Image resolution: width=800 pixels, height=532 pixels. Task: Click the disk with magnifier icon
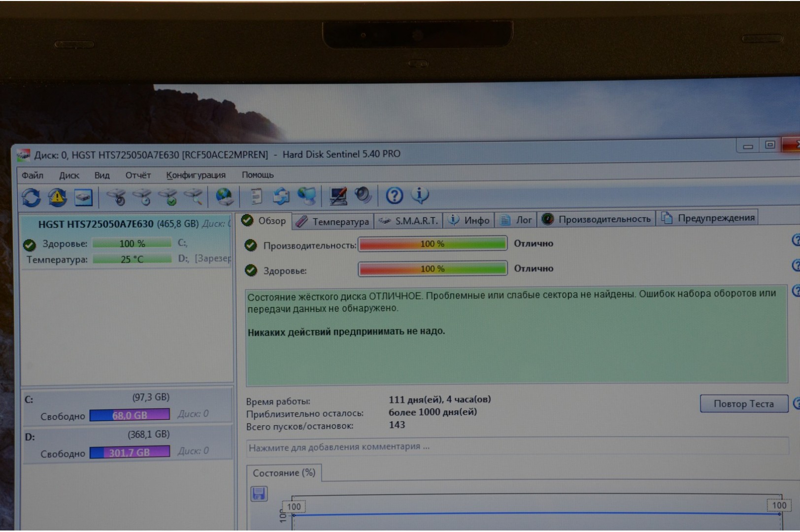click(194, 197)
